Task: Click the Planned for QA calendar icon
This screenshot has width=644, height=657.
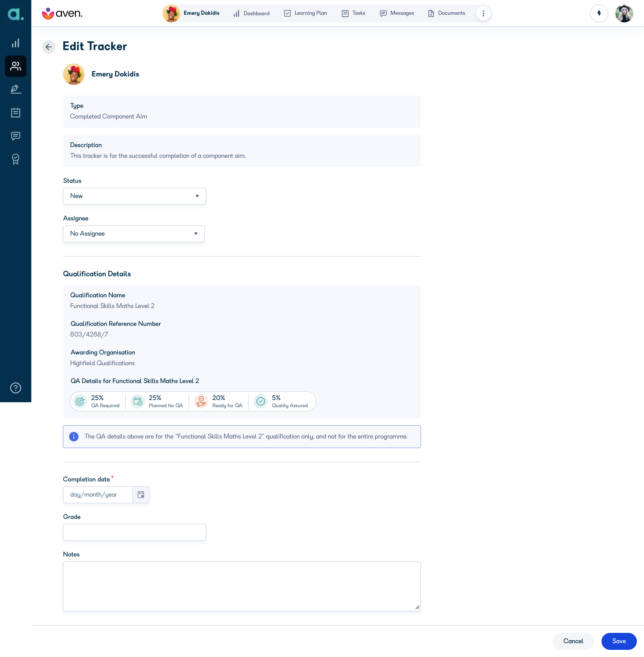Action: (x=138, y=401)
